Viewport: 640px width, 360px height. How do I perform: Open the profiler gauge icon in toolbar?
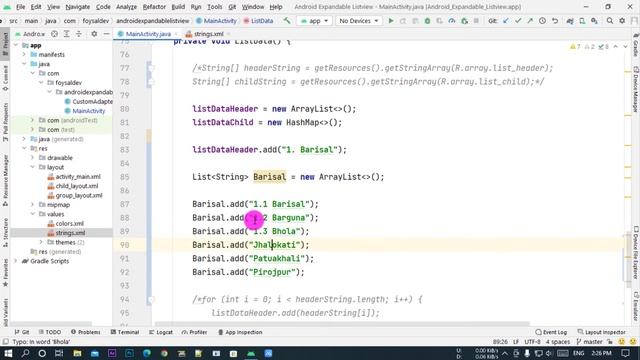451,21
